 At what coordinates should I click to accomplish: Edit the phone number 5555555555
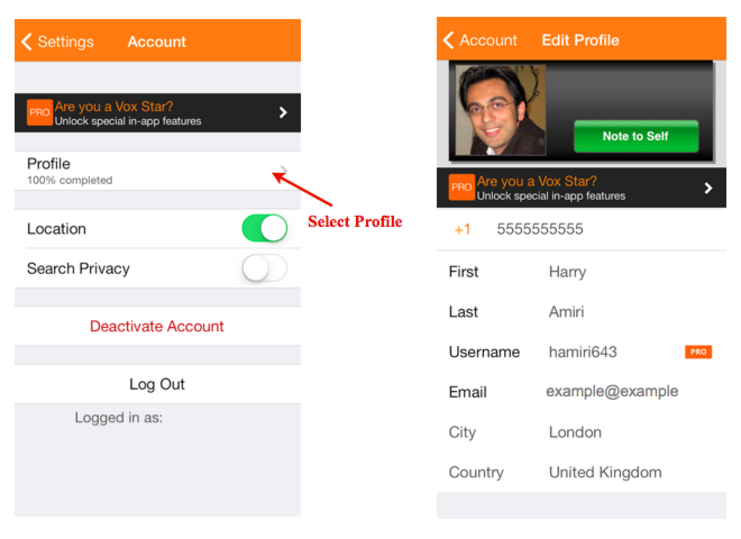(540, 230)
